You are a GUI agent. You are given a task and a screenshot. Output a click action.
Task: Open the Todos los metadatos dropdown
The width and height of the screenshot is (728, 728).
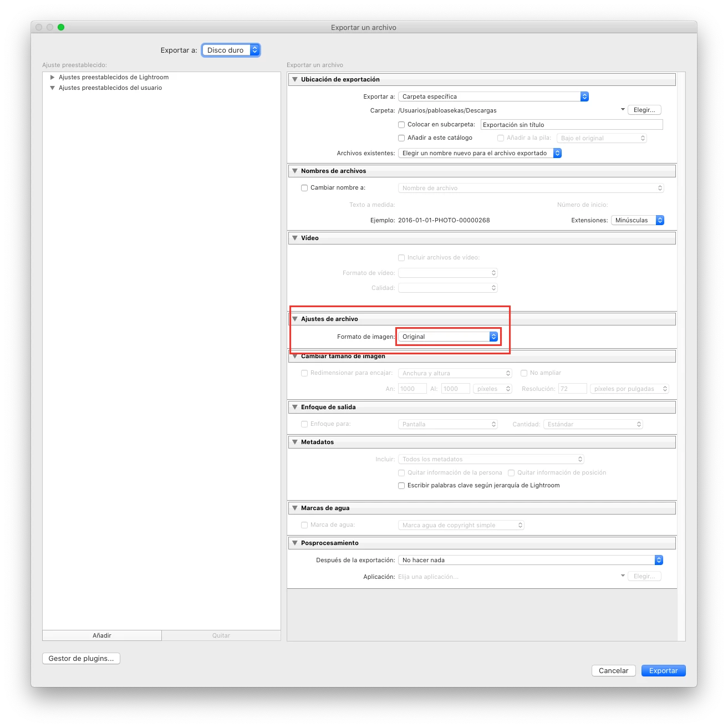(491, 459)
